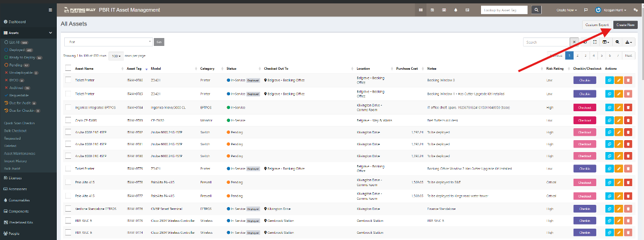Open the export data dropdown
644x240 pixels.
click(x=629, y=42)
